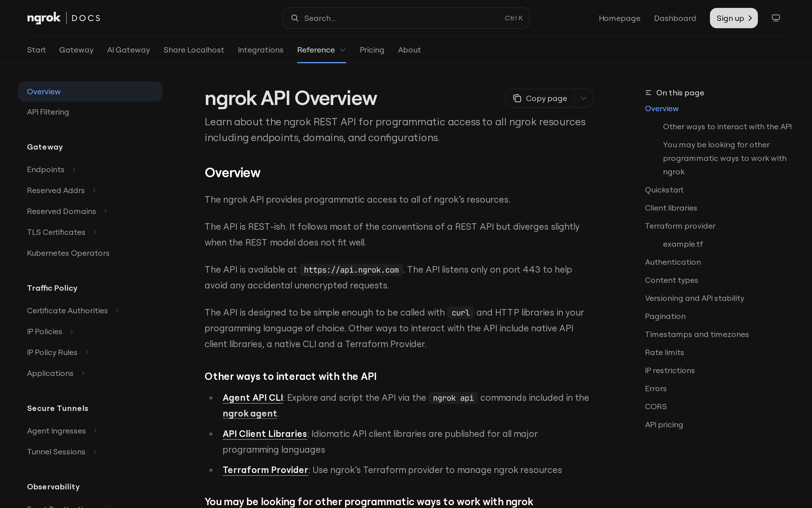The height and width of the screenshot is (508, 812).
Task: Click the Sign up button
Action: 734,18
